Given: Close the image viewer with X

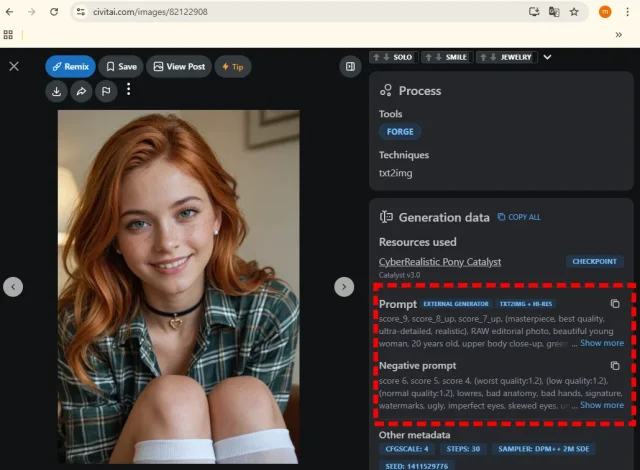Looking at the screenshot, I should pos(14,66).
